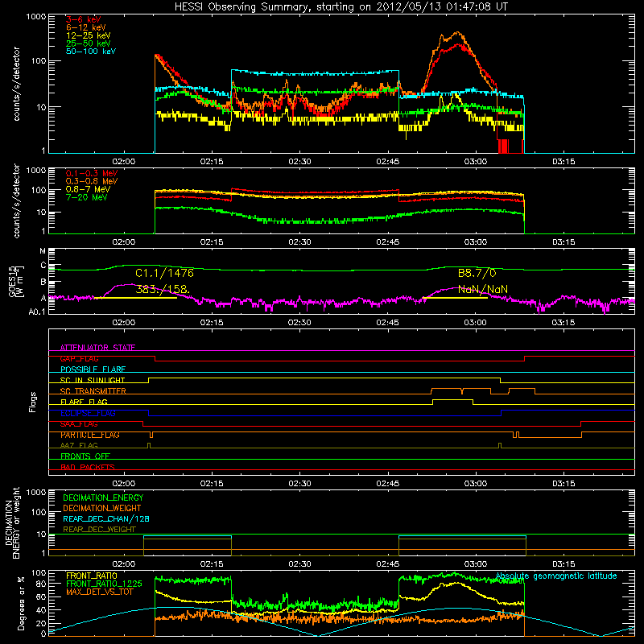Select the SAA_FLAG label
This screenshot has width=644, height=644.
click(79, 423)
